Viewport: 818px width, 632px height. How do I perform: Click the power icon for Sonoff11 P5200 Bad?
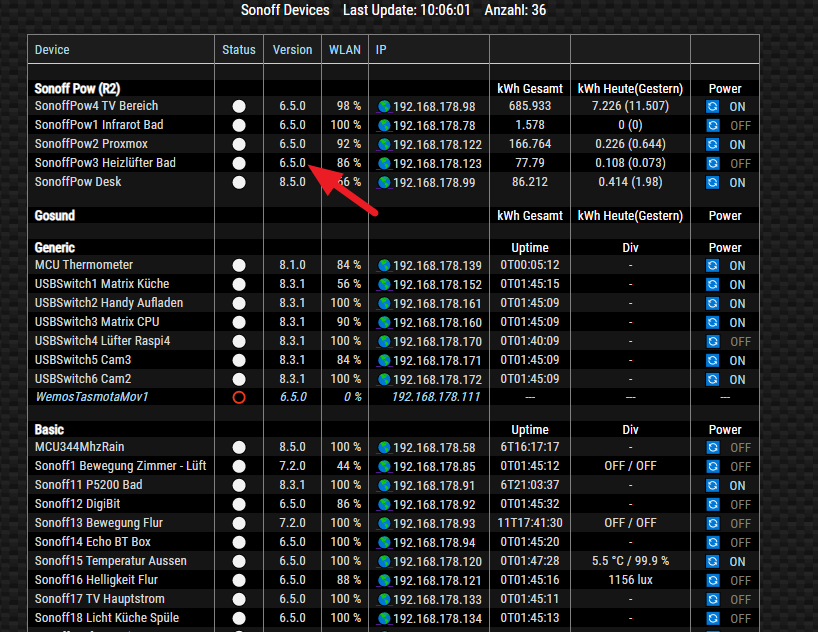pyautogui.click(x=712, y=486)
